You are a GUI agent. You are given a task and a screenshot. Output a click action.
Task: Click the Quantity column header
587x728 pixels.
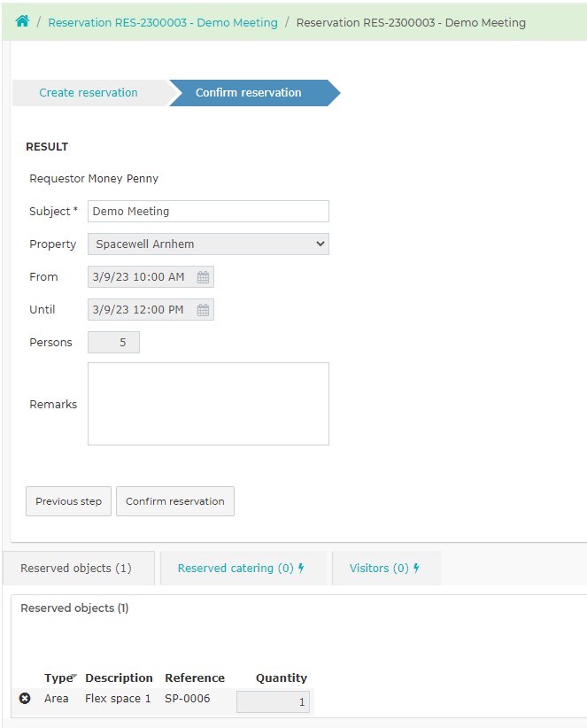tap(282, 678)
